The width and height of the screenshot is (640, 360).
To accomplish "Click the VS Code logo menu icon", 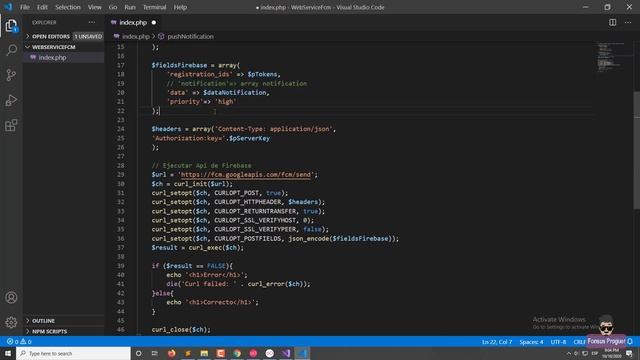I will (x=8, y=7).
